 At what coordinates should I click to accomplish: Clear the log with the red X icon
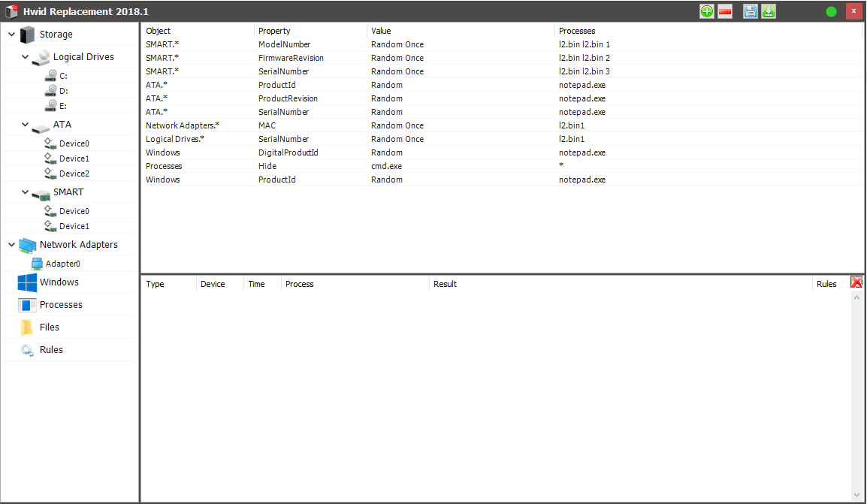[856, 282]
